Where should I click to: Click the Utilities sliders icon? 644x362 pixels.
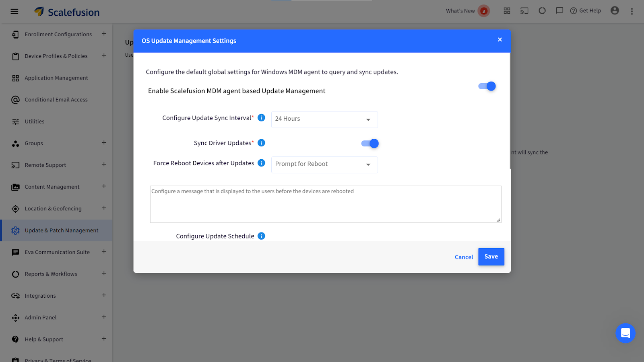pos(15,121)
